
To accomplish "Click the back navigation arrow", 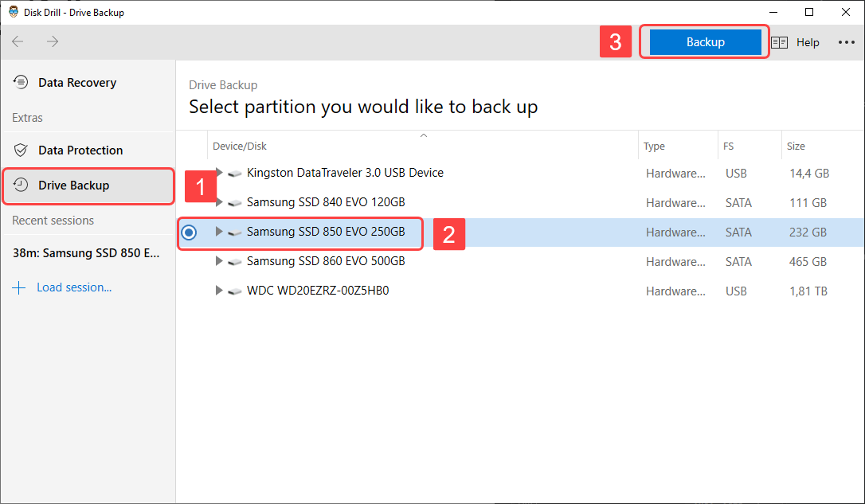I will tap(18, 41).
